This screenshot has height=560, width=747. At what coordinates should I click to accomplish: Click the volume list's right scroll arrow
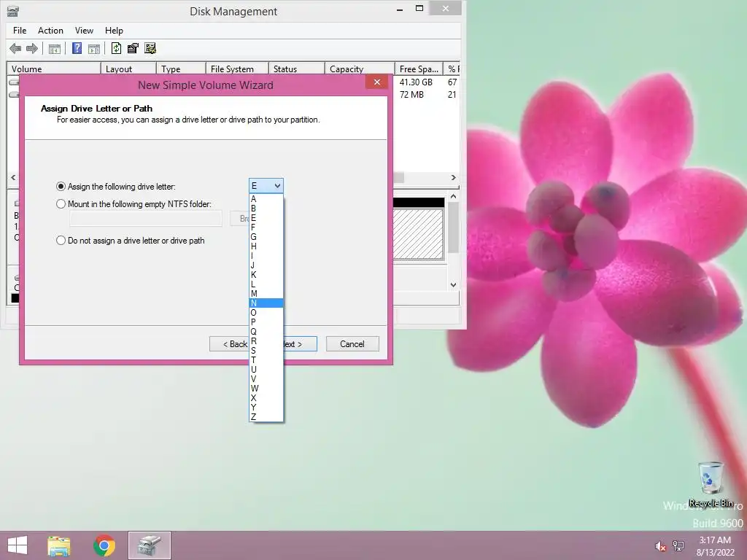pos(454,178)
